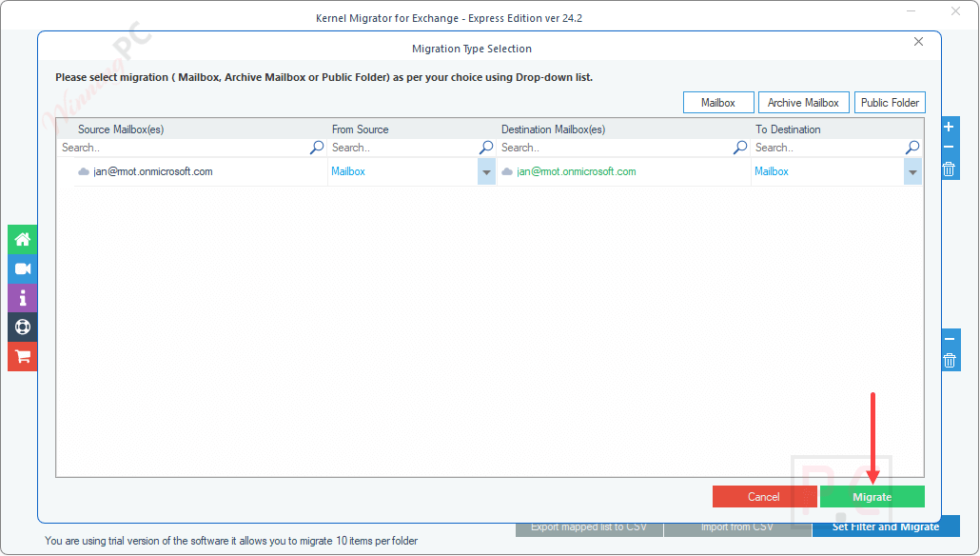The width and height of the screenshot is (980, 556).
Task: Click the red shopping cart icon
Action: [x=23, y=356]
